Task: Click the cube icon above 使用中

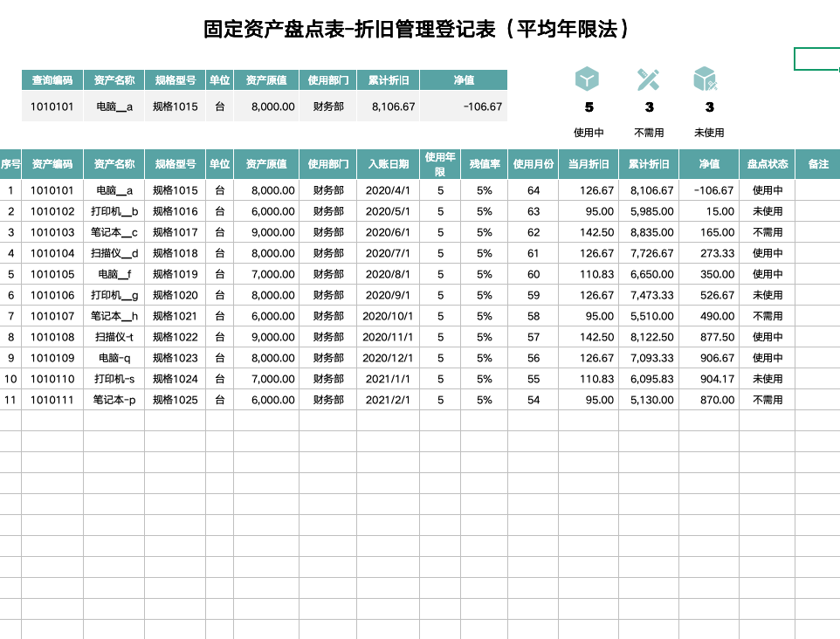Action: click(x=587, y=79)
